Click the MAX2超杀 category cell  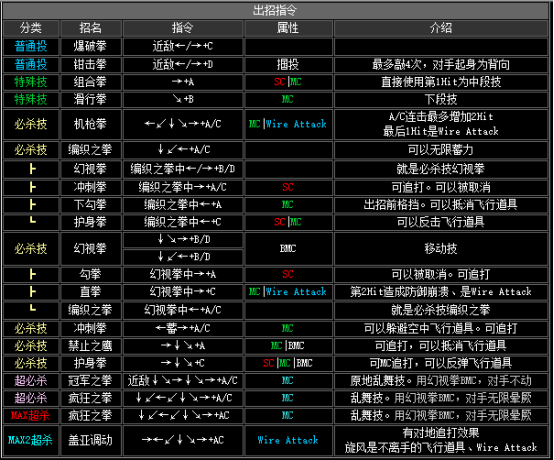(x=31, y=440)
